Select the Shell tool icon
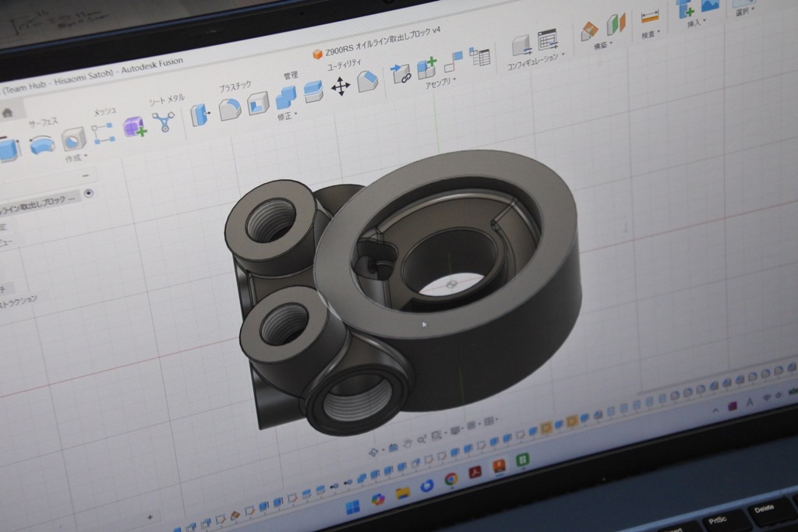This screenshot has width=798, height=532. [x=258, y=104]
